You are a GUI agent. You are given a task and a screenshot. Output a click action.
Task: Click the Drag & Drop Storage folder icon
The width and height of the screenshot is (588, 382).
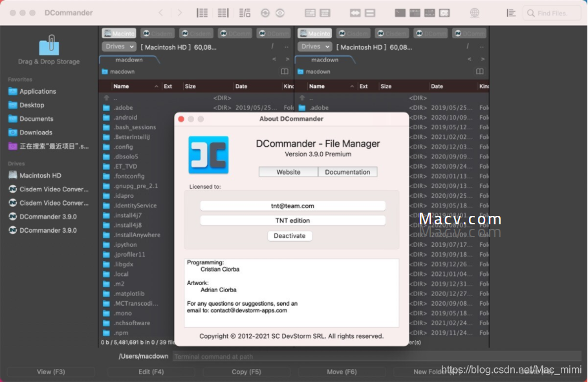[49, 45]
